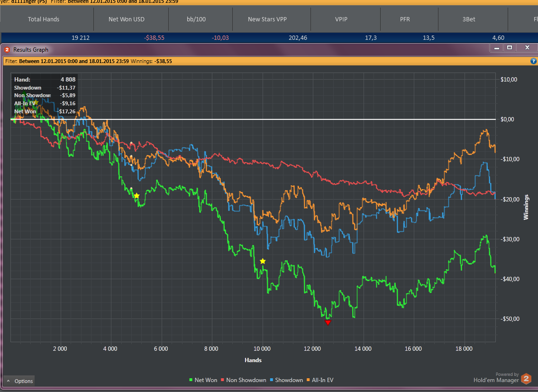Click the Non Showdown -$5,89 tooltip row
The width and height of the screenshot is (538, 392).
tap(45, 95)
